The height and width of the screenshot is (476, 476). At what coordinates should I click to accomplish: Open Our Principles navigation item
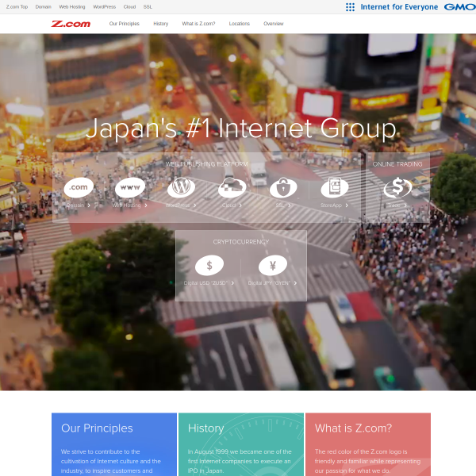point(125,24)
